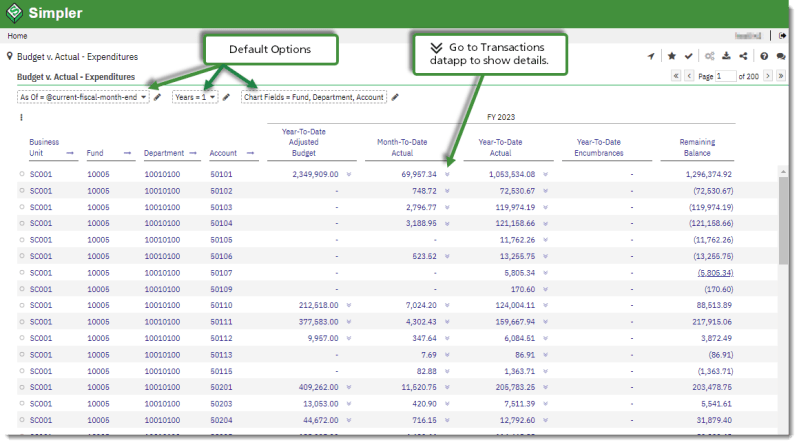This screenshot has height=445, width=799.
Task: Click the arrow icon next to Fund header
Action: coord(127,153)
